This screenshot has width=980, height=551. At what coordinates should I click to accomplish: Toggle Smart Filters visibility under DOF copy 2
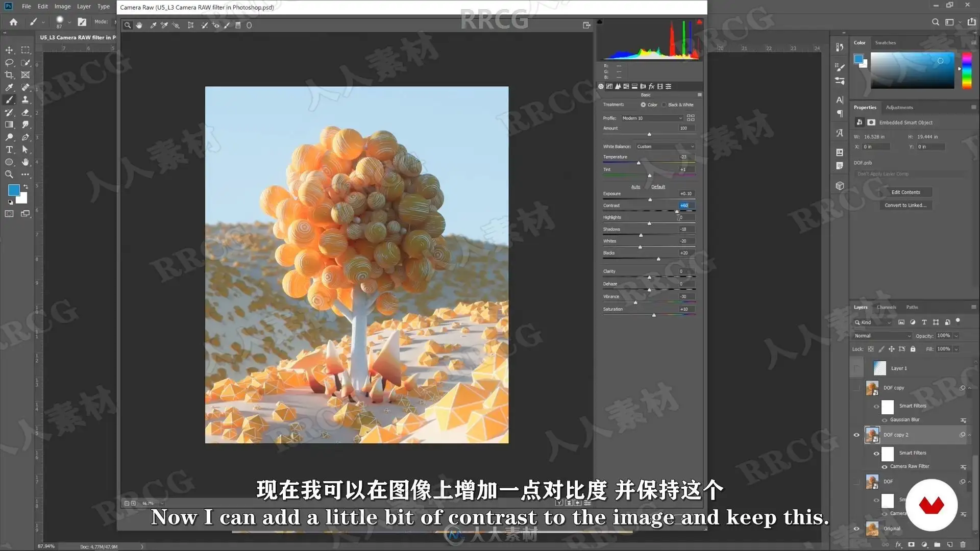pyautogui.click(x=876, y=453)
